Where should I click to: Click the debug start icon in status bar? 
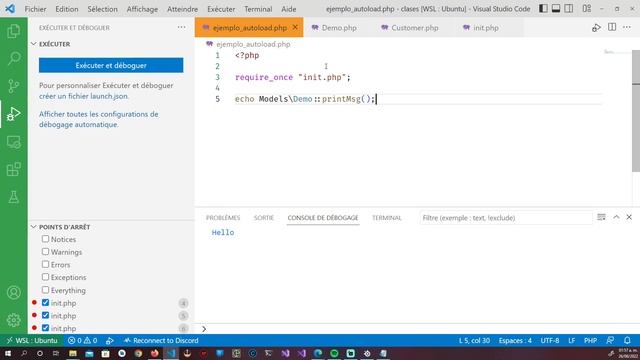point(109,340)
